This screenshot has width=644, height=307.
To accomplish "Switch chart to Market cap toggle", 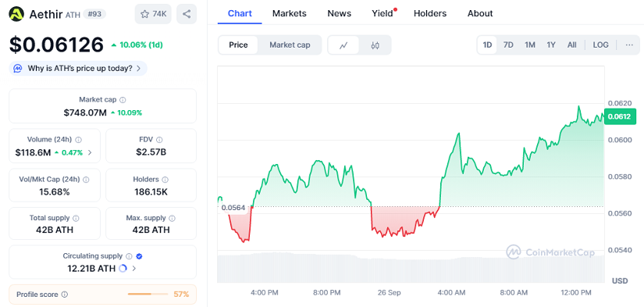I will coord(290,45).
